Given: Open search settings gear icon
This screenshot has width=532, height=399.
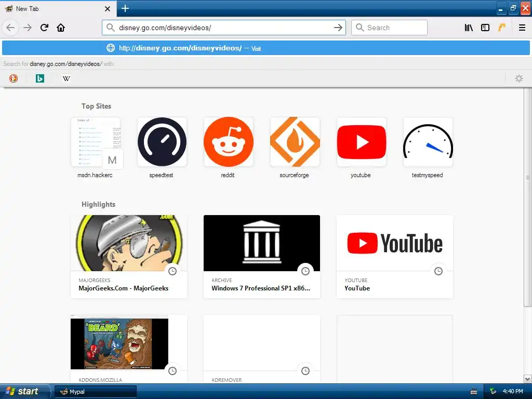Looking at the screenshot, I should point(519,78).
